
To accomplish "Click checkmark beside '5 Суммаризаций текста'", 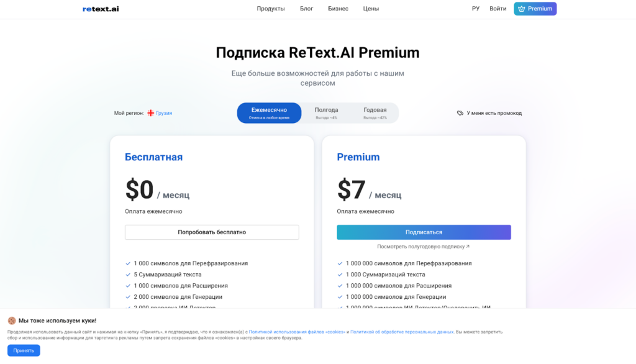I will click(128, 275).
